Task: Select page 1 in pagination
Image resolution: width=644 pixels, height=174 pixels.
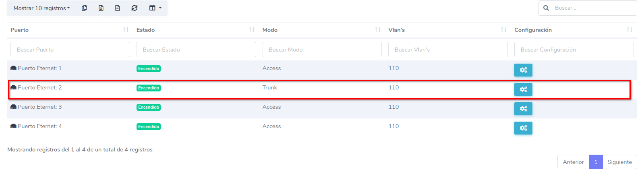Action: [596, 162]
